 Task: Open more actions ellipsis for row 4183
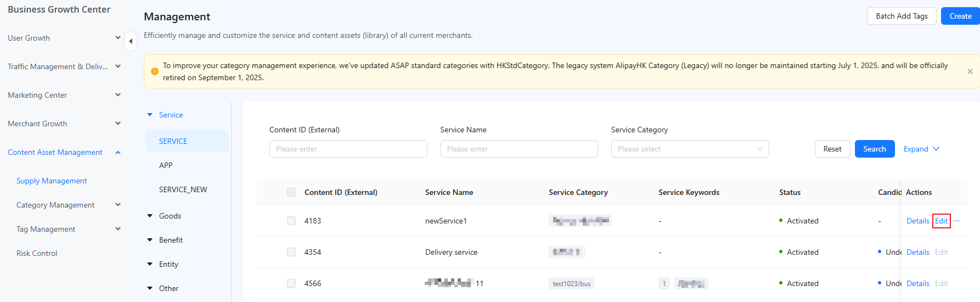coord(956,221)
